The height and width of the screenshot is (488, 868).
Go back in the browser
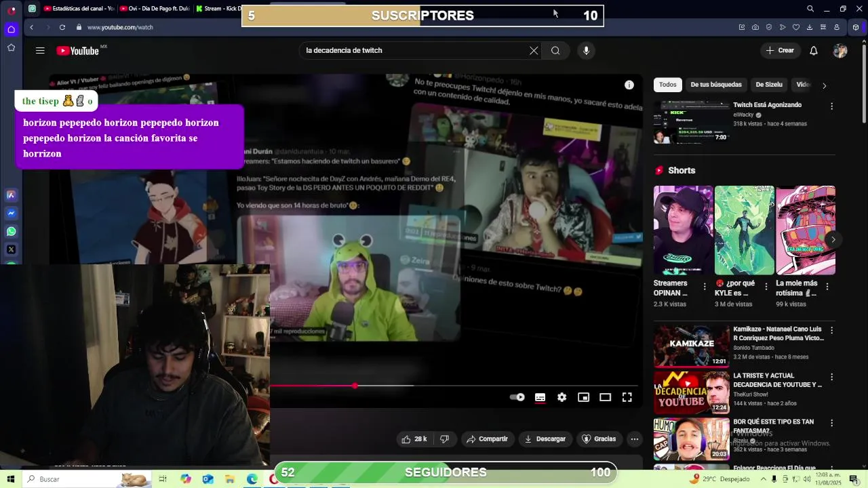[x=31, y=27]
